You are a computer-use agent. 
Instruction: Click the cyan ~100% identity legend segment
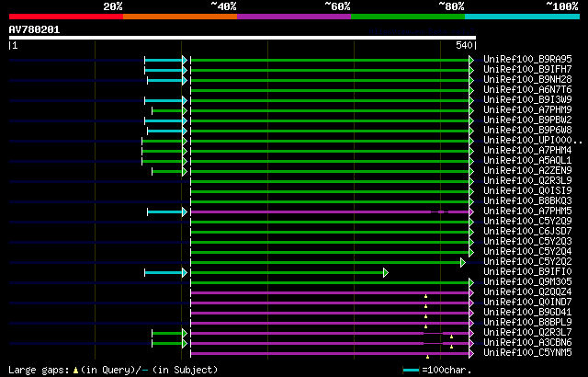pos(523,17)
